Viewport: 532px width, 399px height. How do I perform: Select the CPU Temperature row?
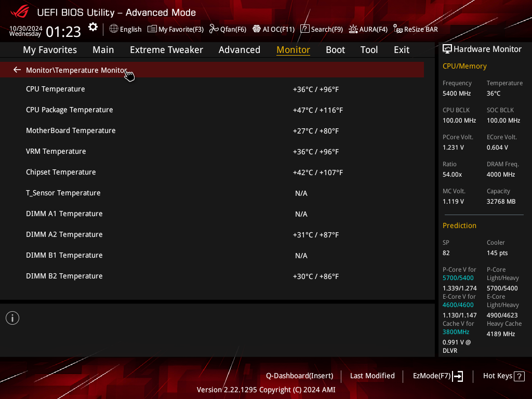212,89
